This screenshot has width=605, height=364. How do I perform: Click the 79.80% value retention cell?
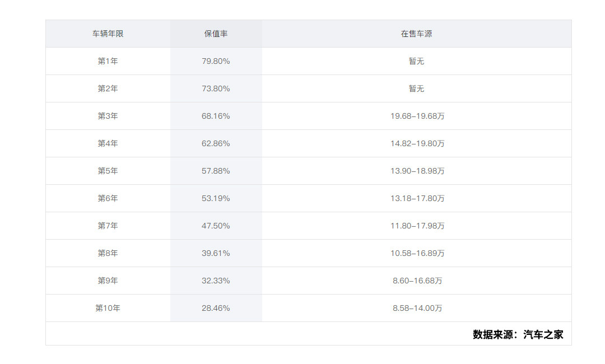[216, 61]
